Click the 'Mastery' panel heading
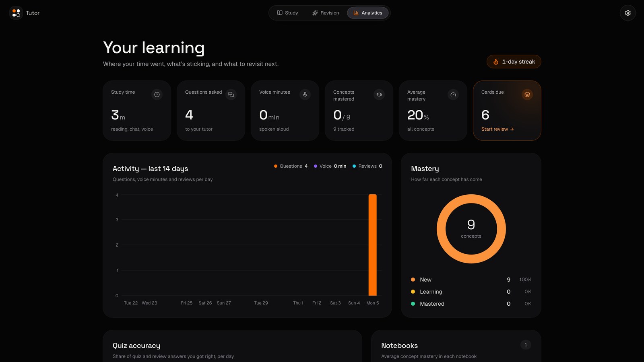This screenshot has width=644, height=362. click(425, 169)
